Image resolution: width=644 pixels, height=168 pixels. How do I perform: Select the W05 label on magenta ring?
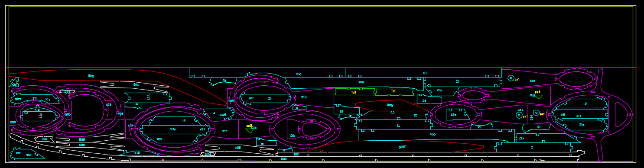pos(68,115)
